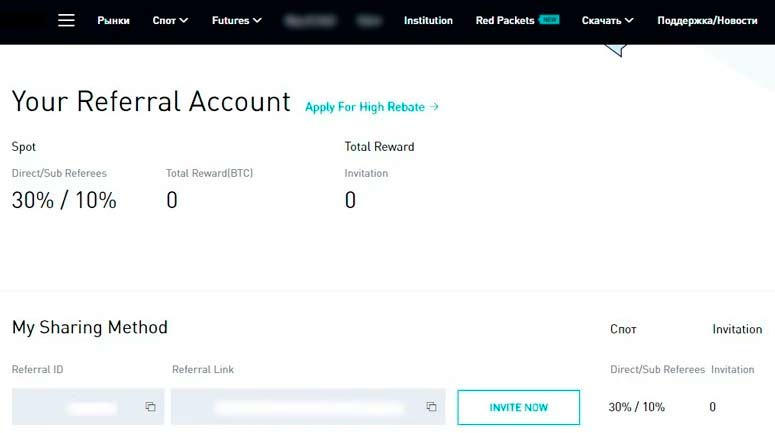Copy the Referral Link with copy icon
The width and height of the screenshot is (775, 433).
coord(431,407)
